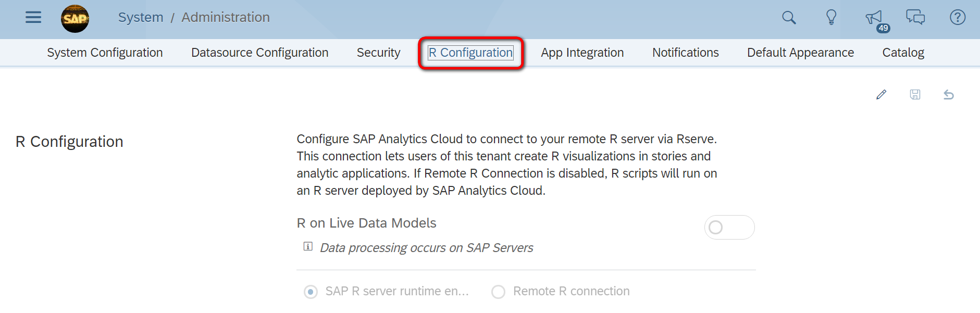Screen dimensions: 980x313
Task: Open the help question mark icon
Action: (x=958, y=18)
